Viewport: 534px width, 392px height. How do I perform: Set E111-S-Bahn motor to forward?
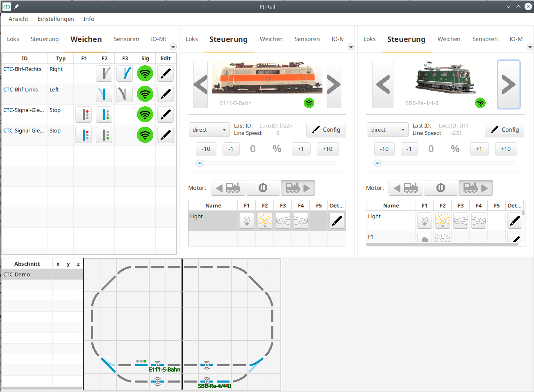coord(298,187)
